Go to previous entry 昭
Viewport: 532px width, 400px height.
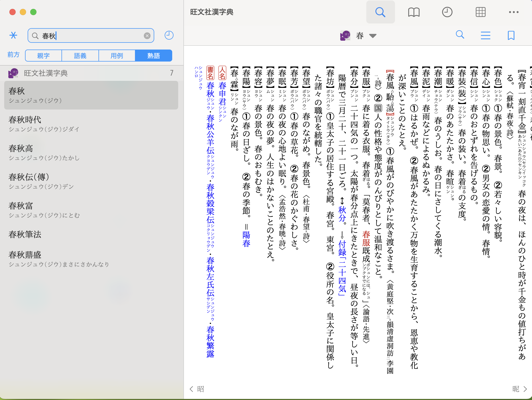point(197,389)
